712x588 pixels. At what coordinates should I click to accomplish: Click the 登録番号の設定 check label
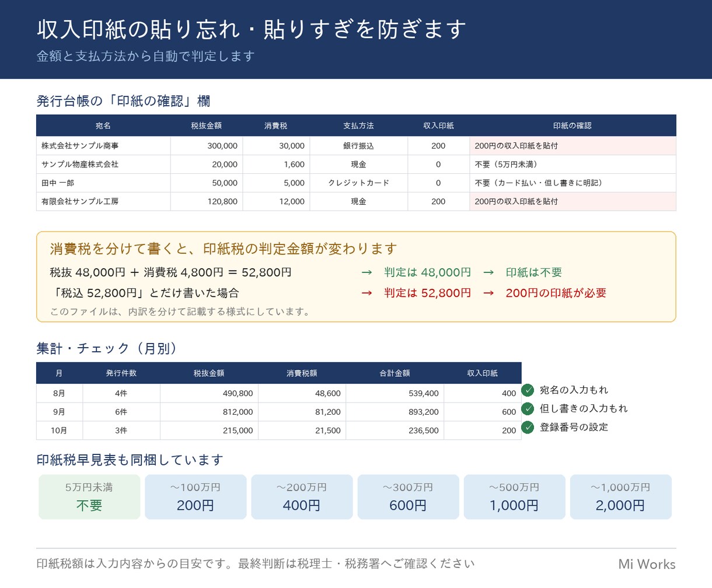(574, 428)
